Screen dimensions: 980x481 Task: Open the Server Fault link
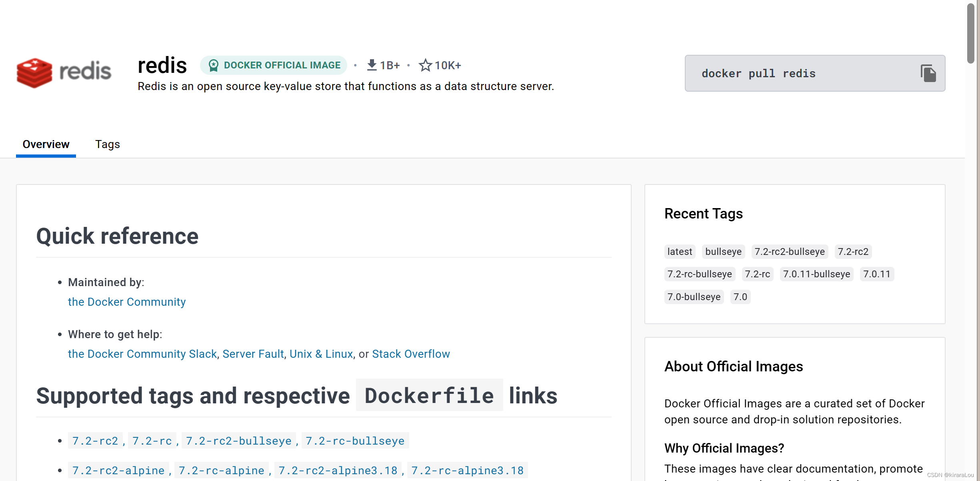click(x=253, y=354)
